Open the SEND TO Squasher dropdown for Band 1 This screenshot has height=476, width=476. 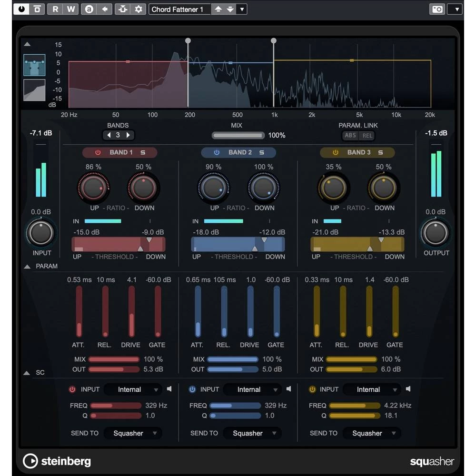click(133, 433)
